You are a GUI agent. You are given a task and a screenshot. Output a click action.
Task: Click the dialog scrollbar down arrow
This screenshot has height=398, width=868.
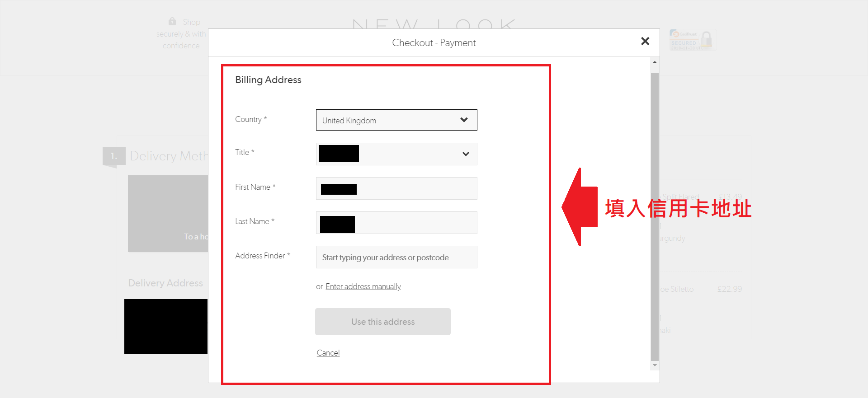click(655, 365)
